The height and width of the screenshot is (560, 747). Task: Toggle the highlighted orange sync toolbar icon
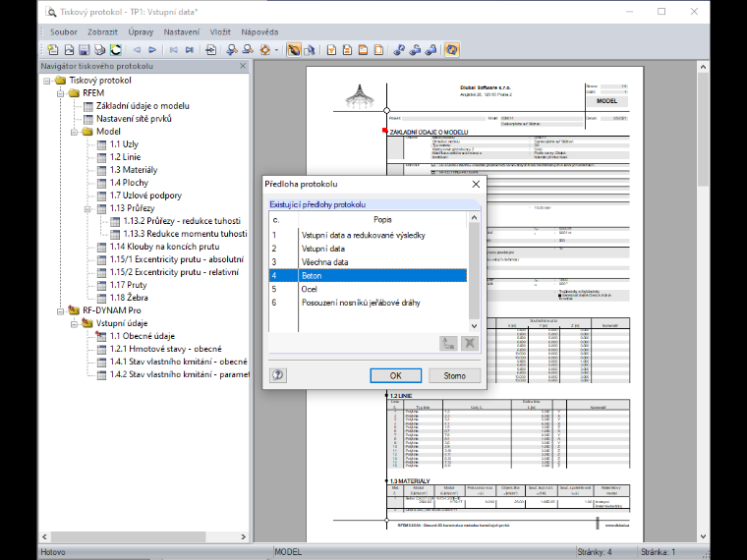451,49
